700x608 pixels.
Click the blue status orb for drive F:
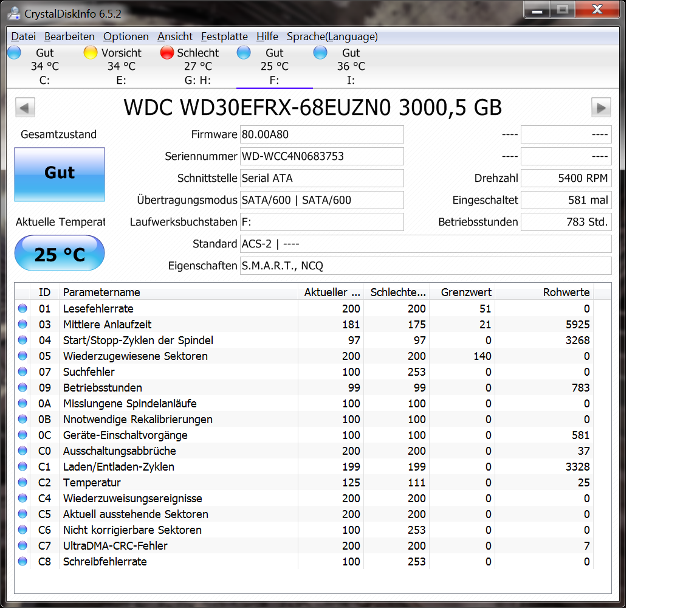(x=244, y=52)
